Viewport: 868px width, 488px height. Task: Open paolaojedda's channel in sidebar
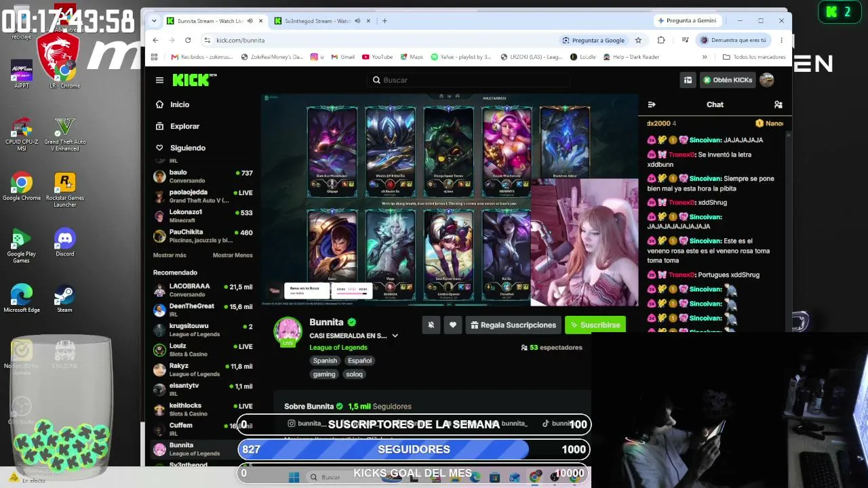click(x=203, y=196)
